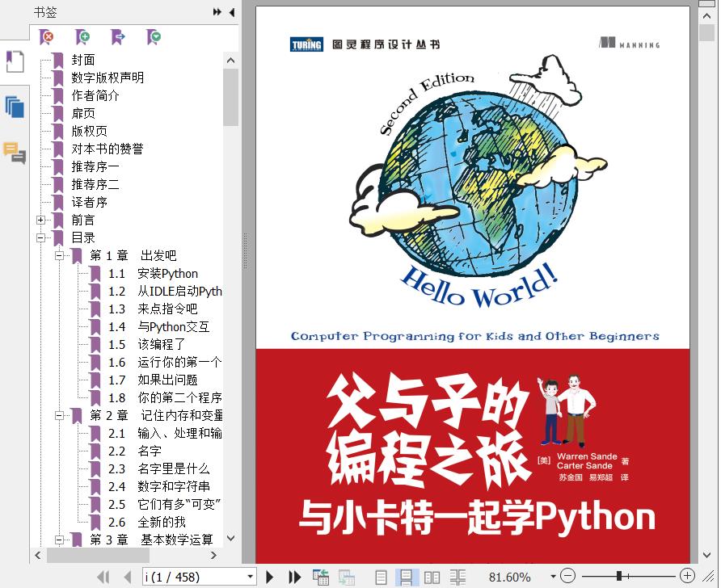Collapse the 目录 bookmark
The image size is (721, 588).
(41, 237)
